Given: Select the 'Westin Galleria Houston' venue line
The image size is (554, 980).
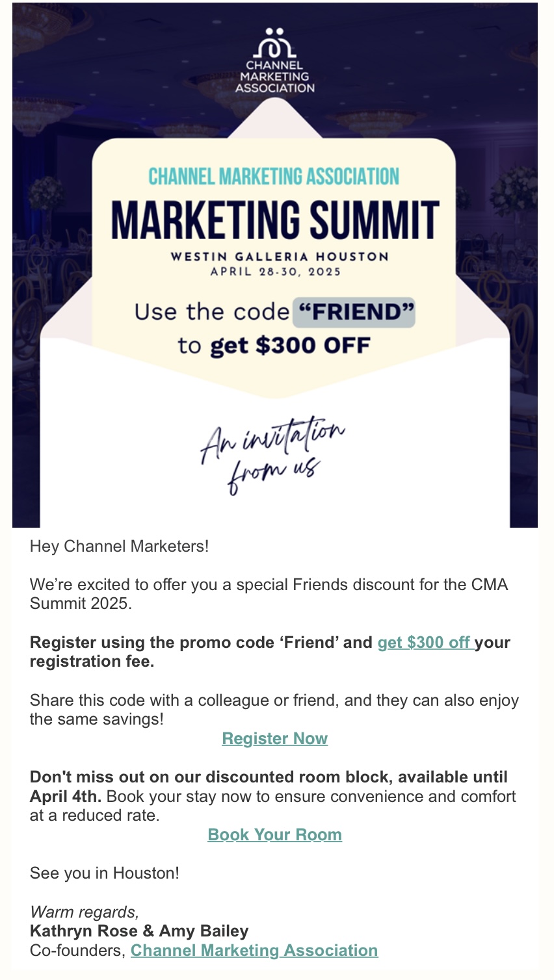Looking at the screenshot, I should pos(280,256).
